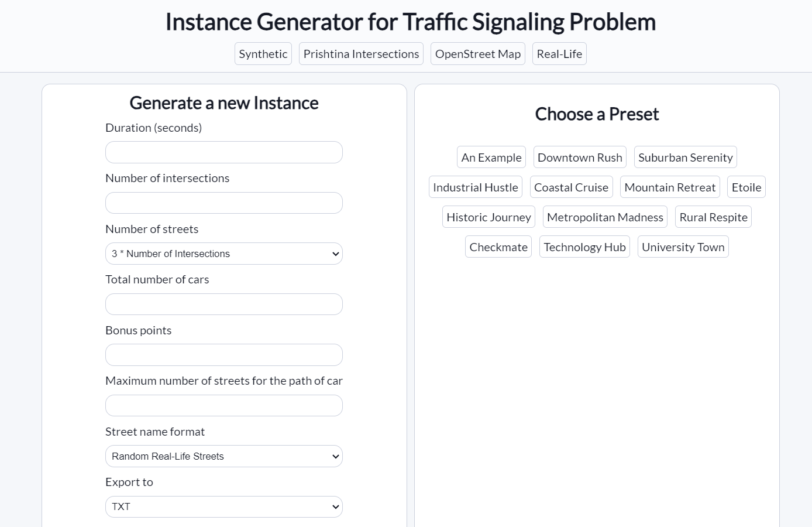Viewport: 812px width, 527px height.
Task: Open the Prishtina Intersections tab
Action: [x=361, y=54]
